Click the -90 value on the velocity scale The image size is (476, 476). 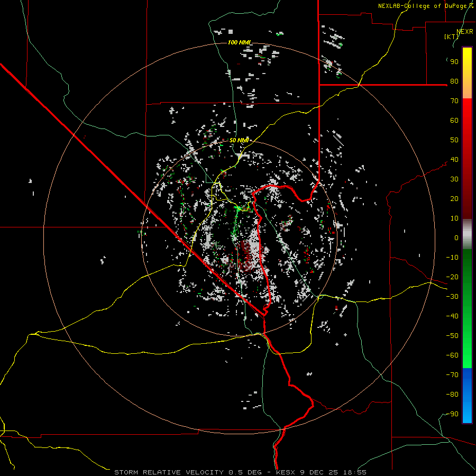pyautogui.click(x=452, y=414)
